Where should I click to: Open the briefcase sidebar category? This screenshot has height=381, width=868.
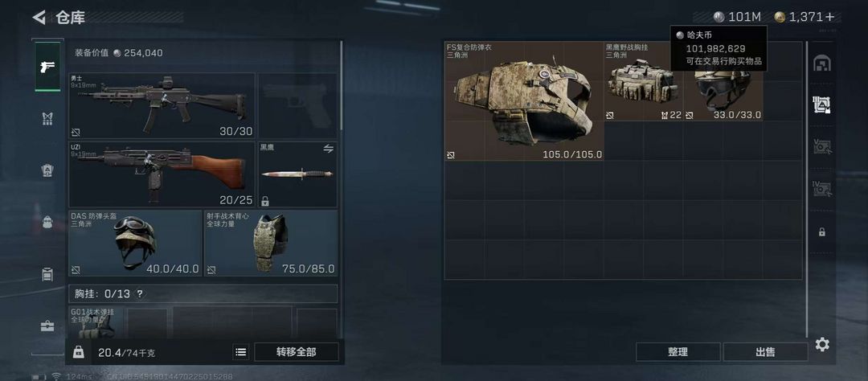pos(47,326)
